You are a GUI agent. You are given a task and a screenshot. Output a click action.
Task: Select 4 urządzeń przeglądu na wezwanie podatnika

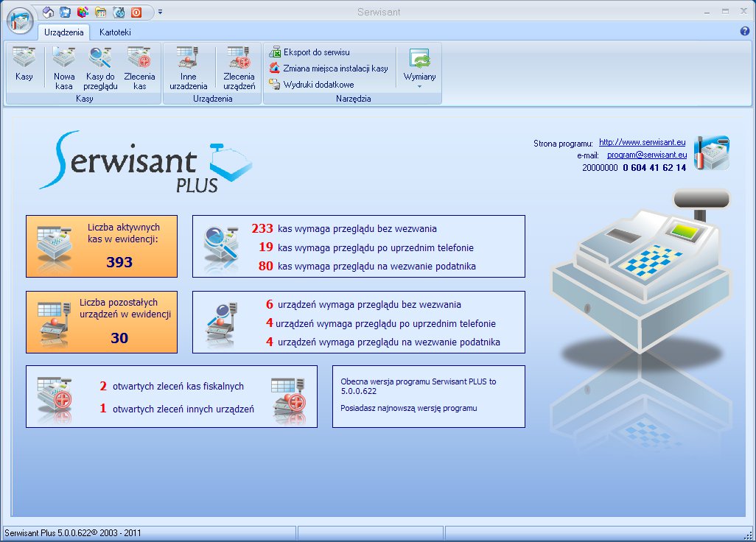click(x=383, y=342)
